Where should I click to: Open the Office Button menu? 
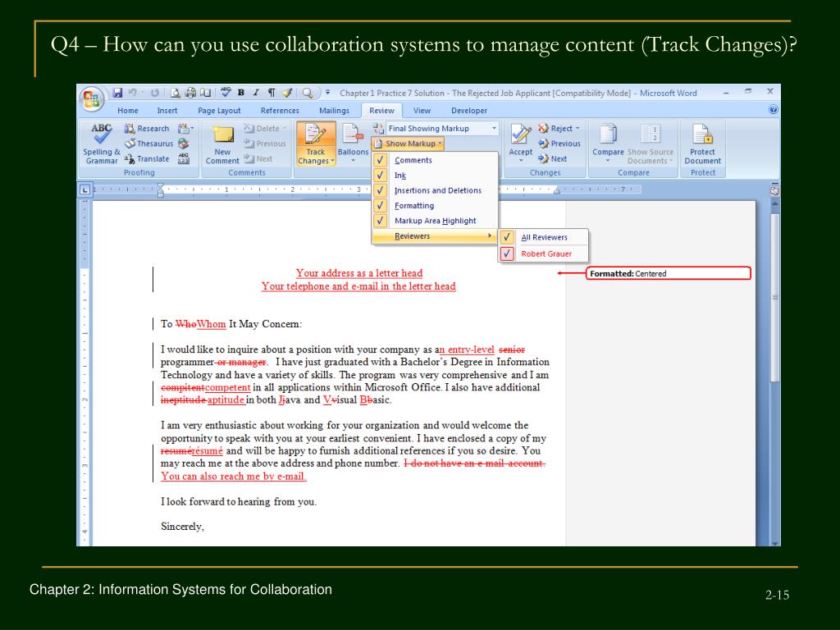(91, 98)
